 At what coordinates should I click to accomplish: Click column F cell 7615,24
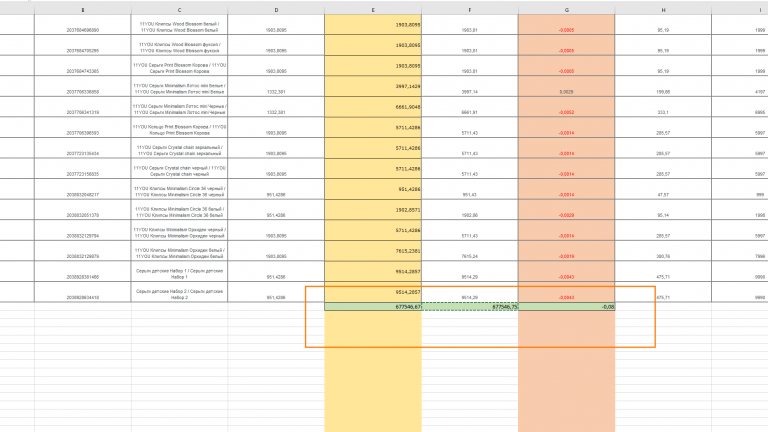[470, 251]
